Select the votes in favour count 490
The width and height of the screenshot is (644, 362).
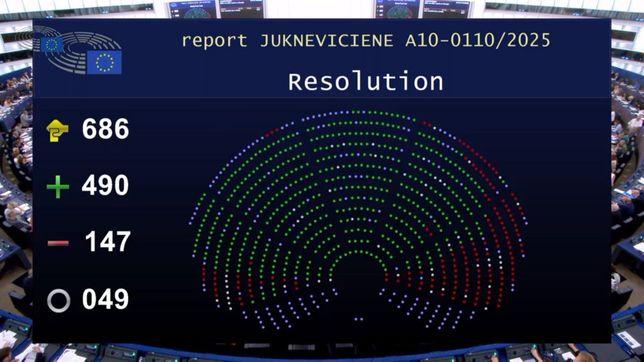[x=105, y=186]
